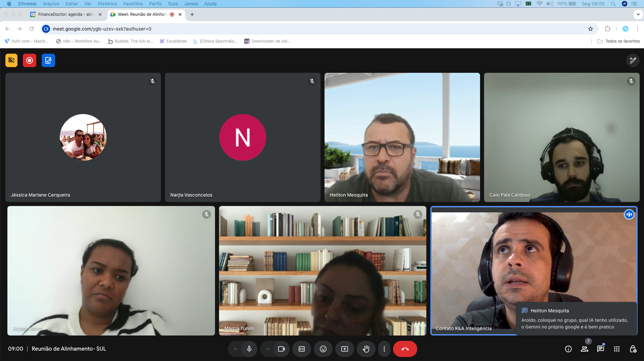The width and height of the screenshot is (644, 361).
Task: Open Spotlight search in menu bar
Action: click(x=613, y=4)
